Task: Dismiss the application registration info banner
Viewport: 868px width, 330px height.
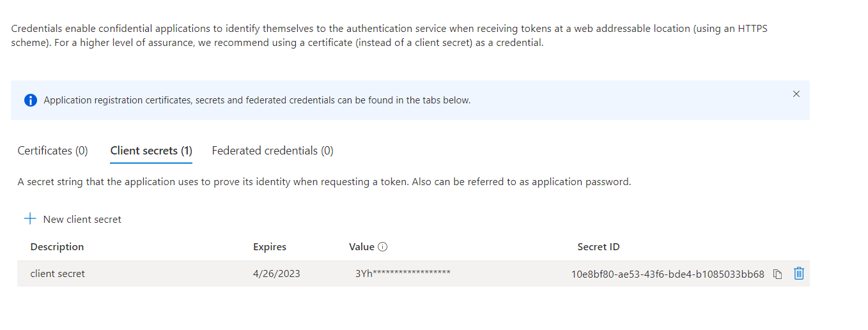Action: [796, 94]
